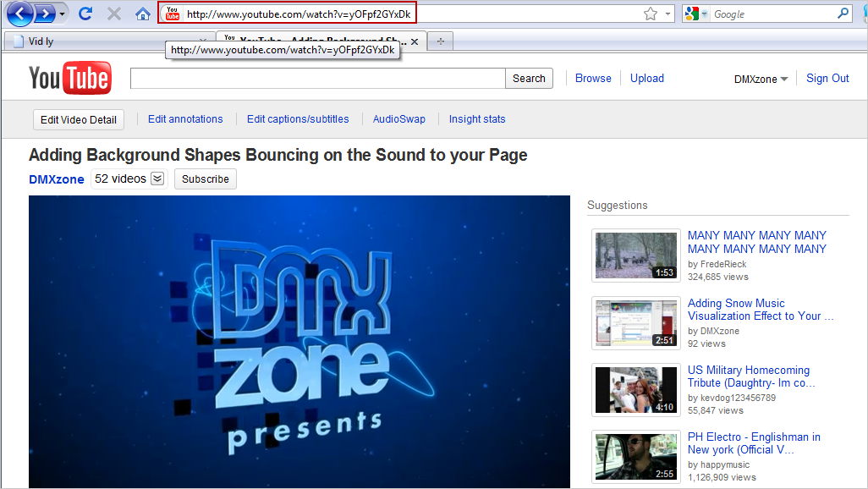
Task: Run the search with the magnifier icon
Action: [843, 14]
